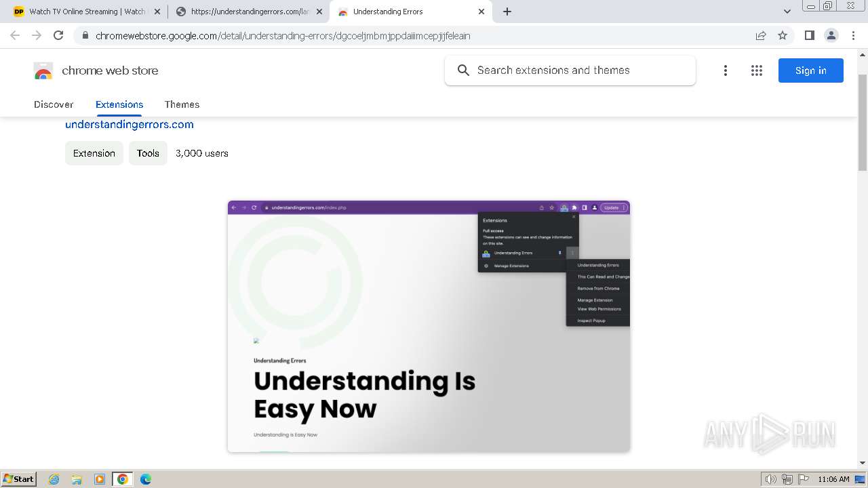
Task: View site info via lock icon
Action: pyautogui.click(x=85, y=35)
